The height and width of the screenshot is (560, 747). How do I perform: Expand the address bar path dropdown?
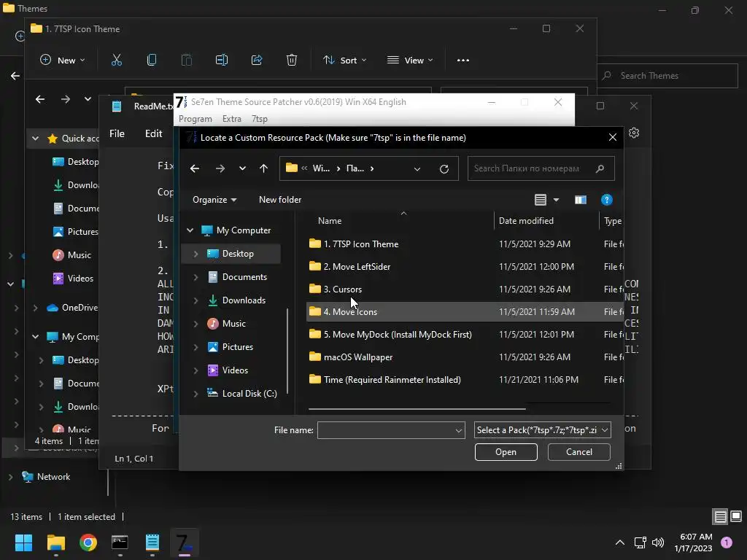click(x=417, y=169)
